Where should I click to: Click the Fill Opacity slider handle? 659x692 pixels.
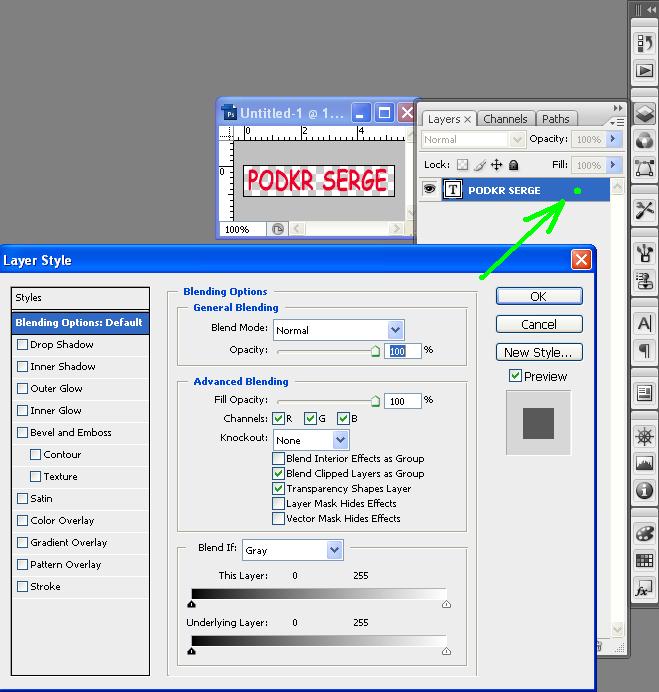click(x=375, y=401)
